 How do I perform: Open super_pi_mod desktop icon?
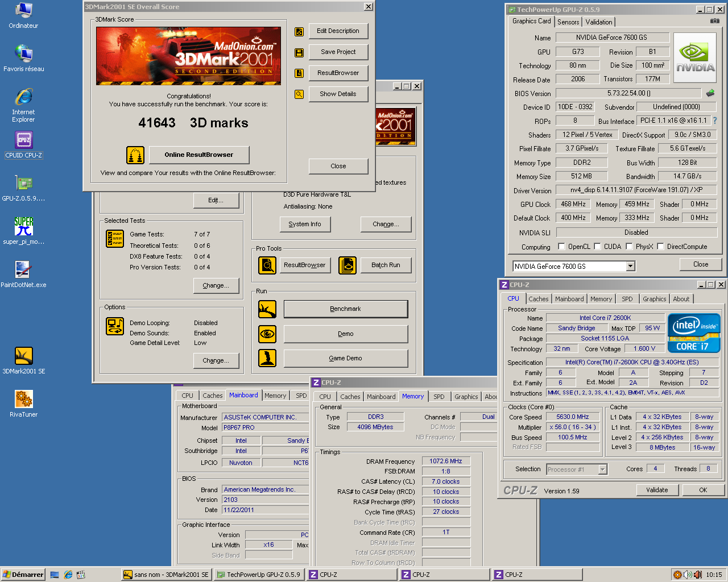pos(23,231)
